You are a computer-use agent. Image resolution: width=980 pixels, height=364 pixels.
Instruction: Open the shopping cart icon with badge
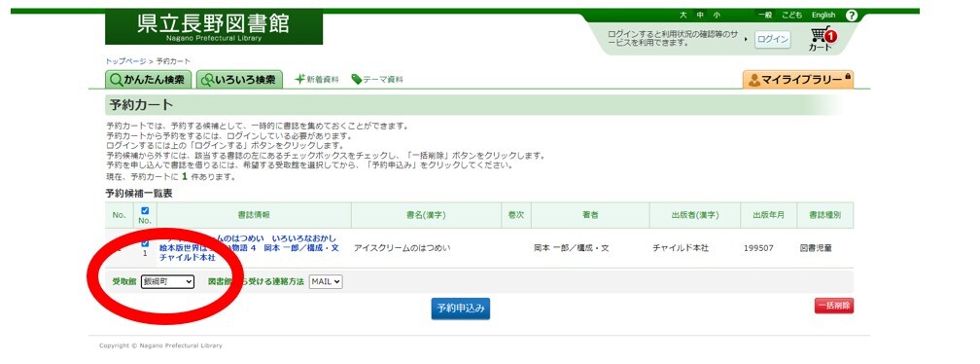[821, 38]
